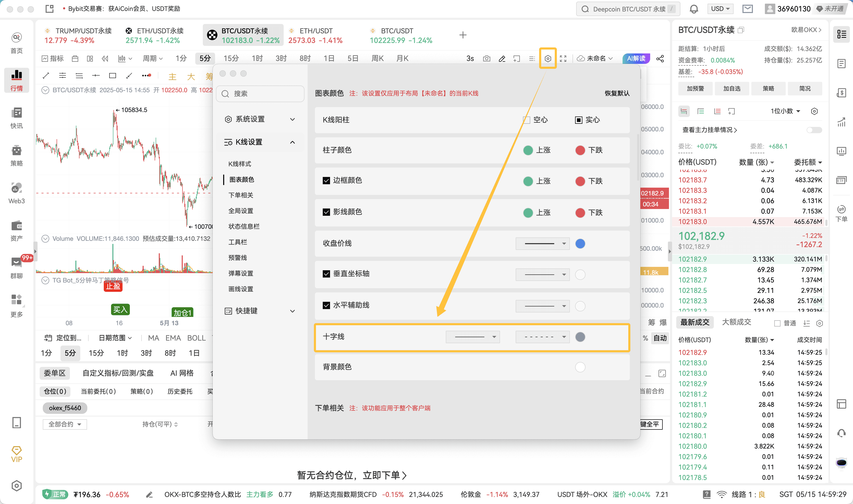Select the rectangle drawing tool
Image resolution: width=853 pixels, height=504 pixels.
tap(112, 75)
